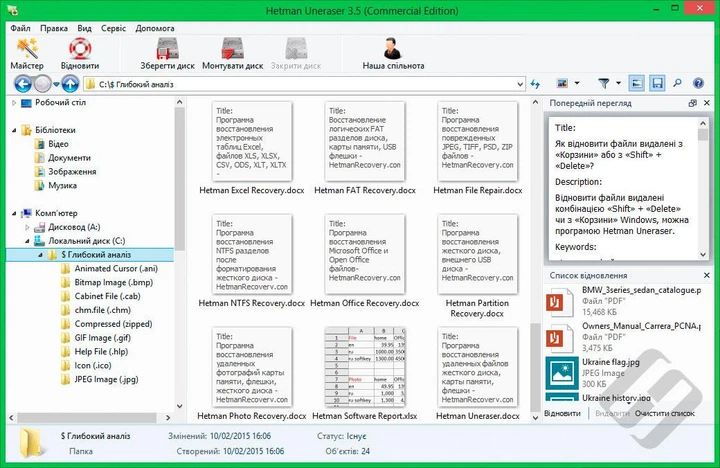Click the blue back navigation arrow

(x=19, y=84)
